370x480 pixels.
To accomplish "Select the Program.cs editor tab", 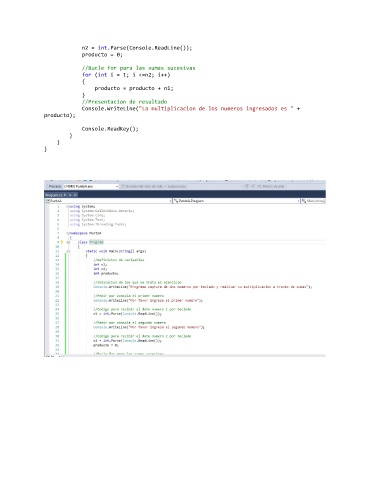I will click(54, 195).
